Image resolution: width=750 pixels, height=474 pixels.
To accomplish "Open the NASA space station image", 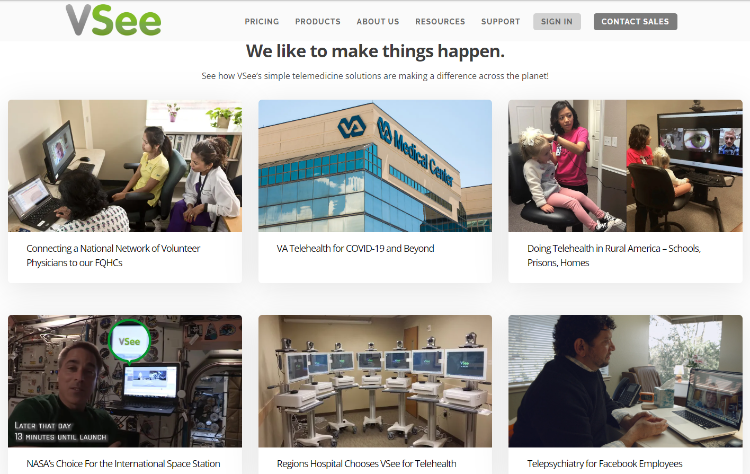I will (x=125, y=381).
